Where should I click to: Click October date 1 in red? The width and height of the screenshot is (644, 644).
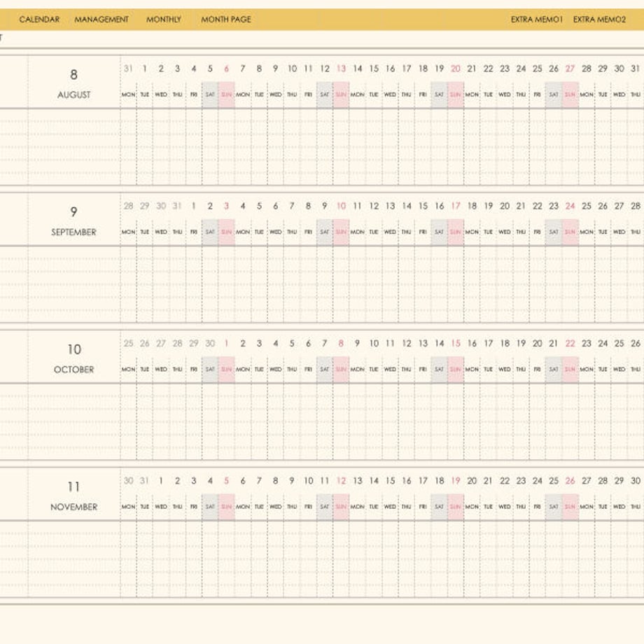226,344
